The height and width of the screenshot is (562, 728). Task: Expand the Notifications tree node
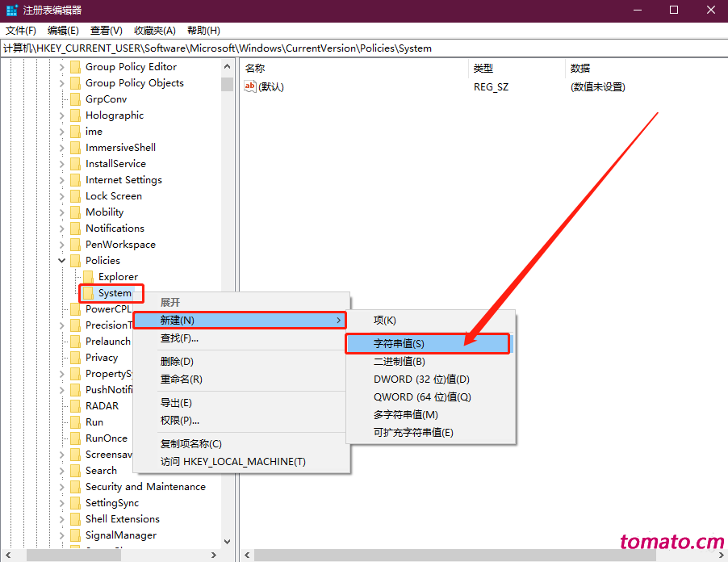point(62,229)
